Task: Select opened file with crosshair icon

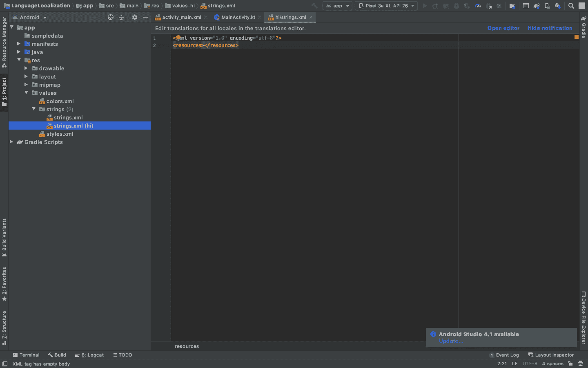Action: (110, 17)
